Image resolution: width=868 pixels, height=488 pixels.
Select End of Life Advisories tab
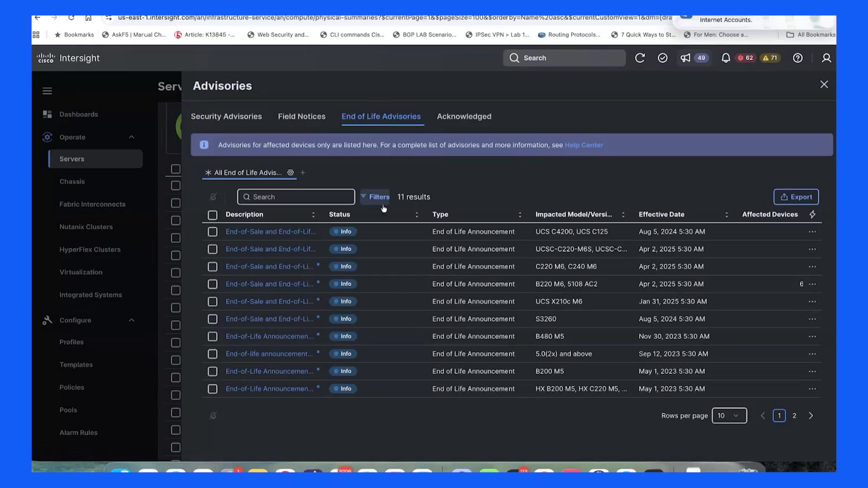tap(381, 116)
